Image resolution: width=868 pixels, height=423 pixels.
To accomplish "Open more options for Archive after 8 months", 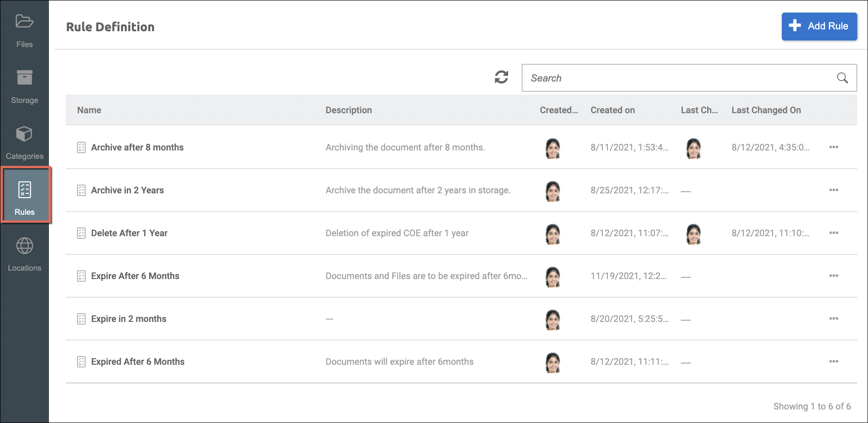I will (x=834, y=147).
